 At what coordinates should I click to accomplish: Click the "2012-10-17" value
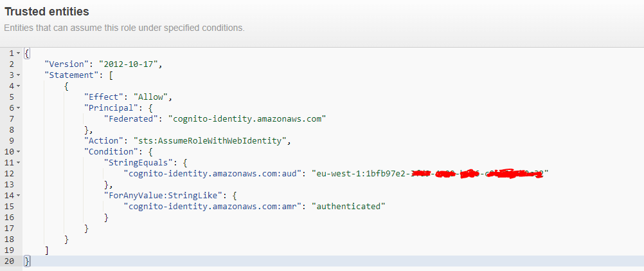click(129, 64)
